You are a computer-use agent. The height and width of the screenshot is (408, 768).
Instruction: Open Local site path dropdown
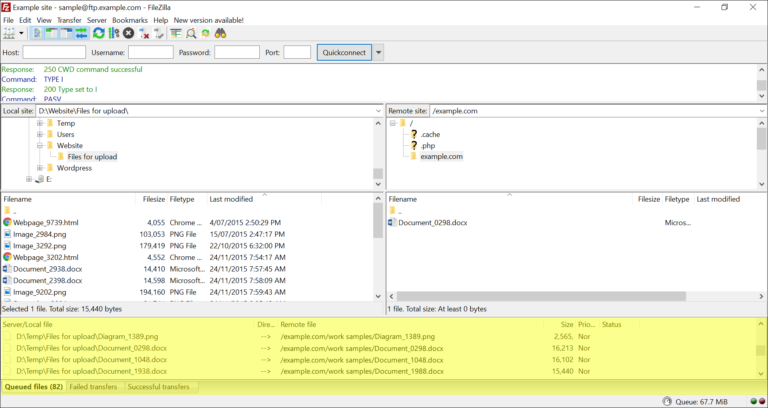click(x=378, y=111)
